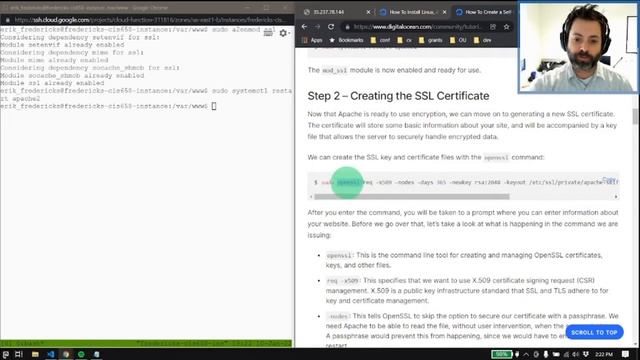Open the Bookmarks folder in bookmarks bar
The image size is (640, 360).
[x=347, y=40]
